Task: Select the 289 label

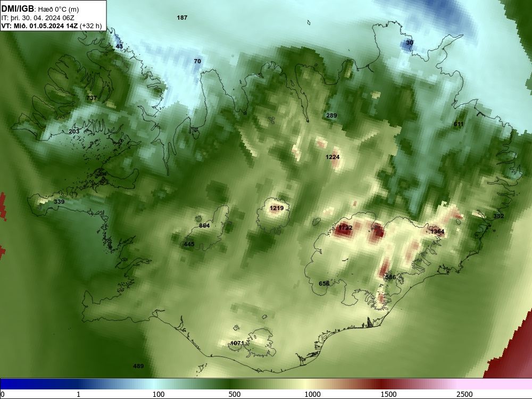Action: [331, 115]
